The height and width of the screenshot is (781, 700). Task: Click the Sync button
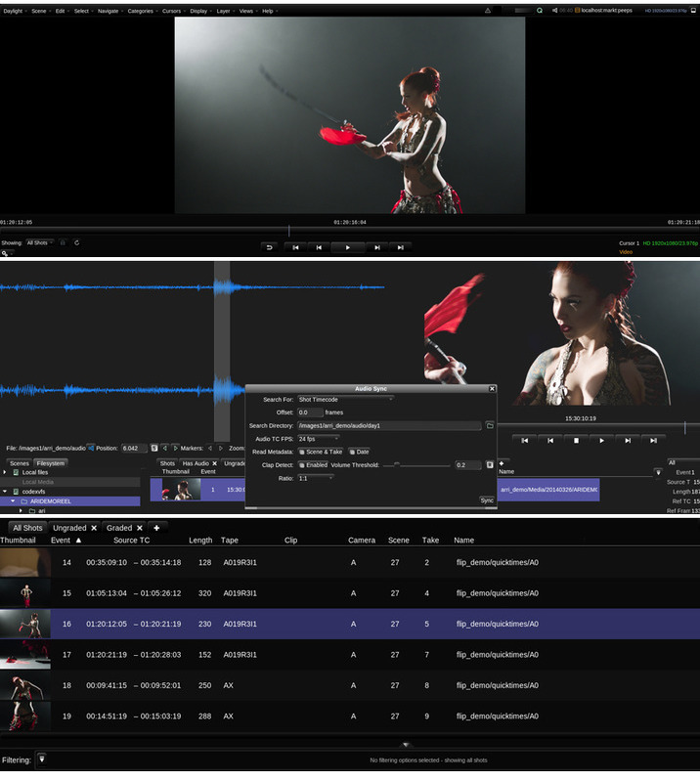(x=487, y=499)
